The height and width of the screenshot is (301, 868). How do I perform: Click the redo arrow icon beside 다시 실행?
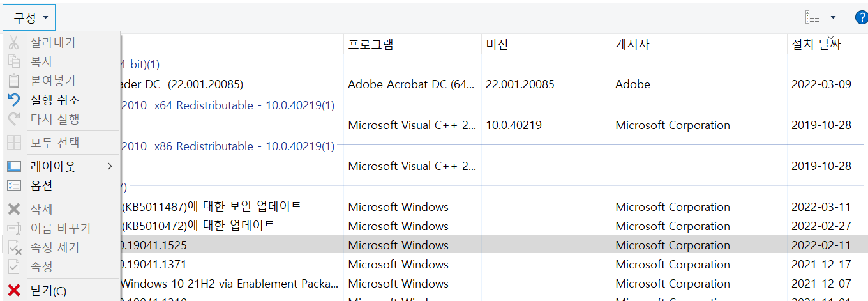(14, 119)
